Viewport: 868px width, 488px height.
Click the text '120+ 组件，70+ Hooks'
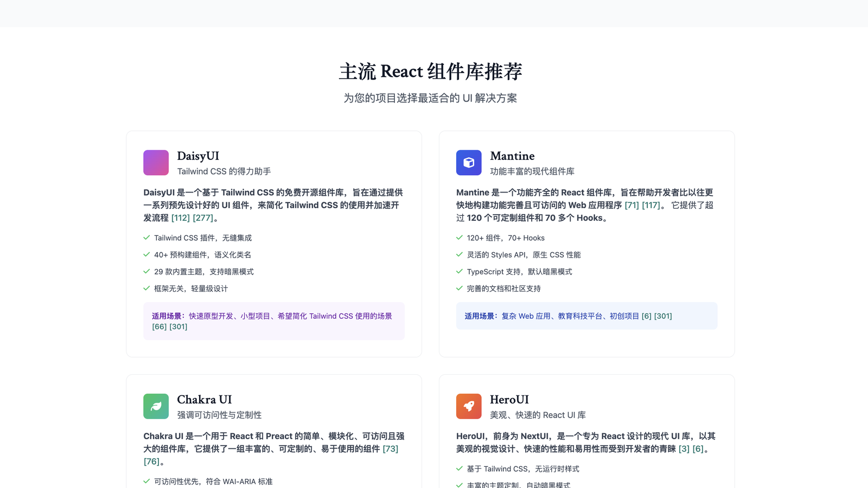coord(506,238)
